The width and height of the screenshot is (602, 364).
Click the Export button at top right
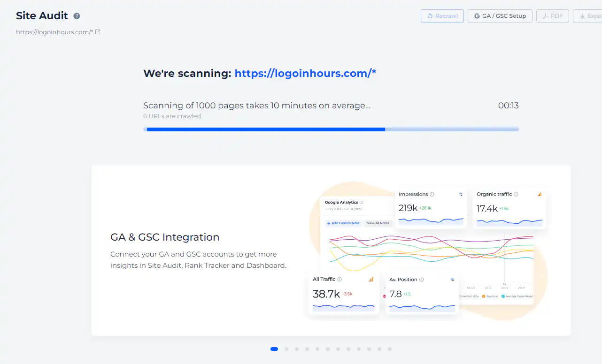pos(590,16)
